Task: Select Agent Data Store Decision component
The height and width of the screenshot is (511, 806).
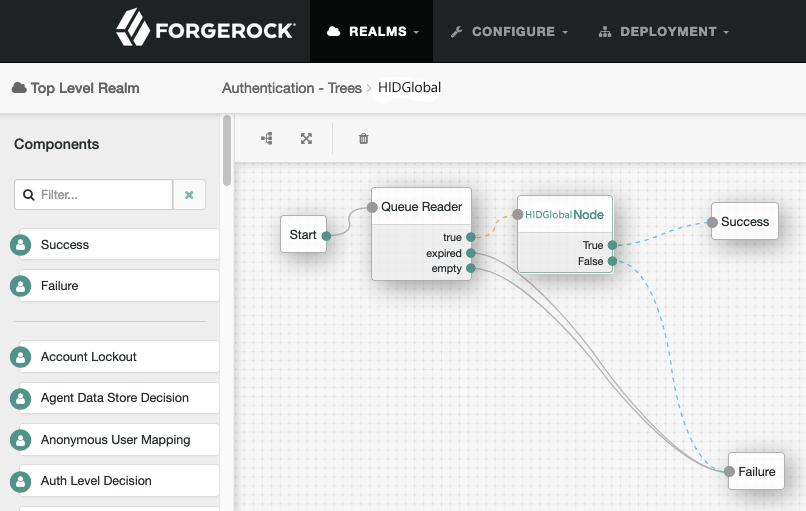Action: click(119, 398)
